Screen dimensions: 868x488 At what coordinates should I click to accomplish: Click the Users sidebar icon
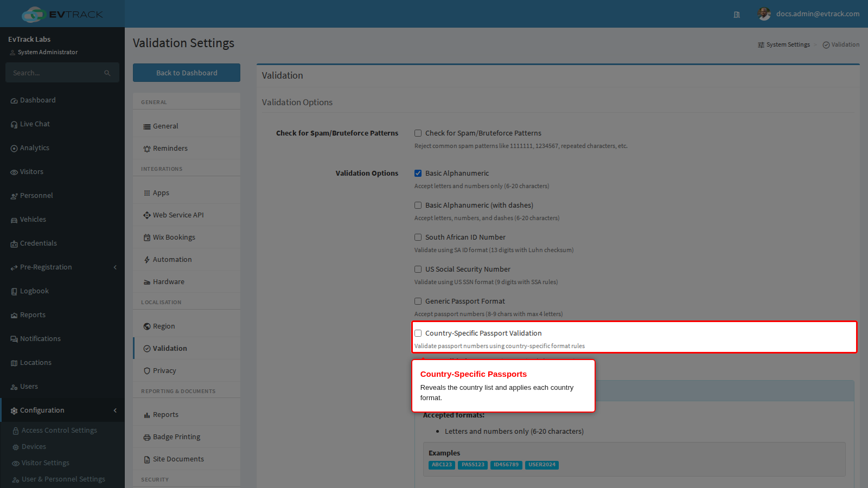(14, 387)
